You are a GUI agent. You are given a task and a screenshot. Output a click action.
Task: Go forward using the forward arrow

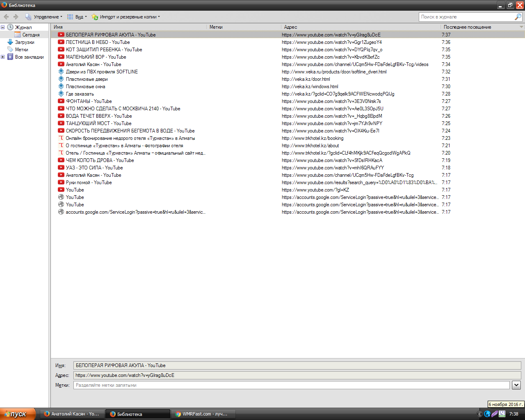point(16,17)
